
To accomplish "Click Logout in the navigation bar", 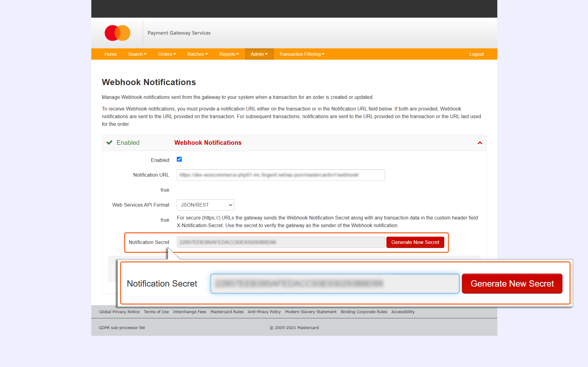I will pos(476,54).
